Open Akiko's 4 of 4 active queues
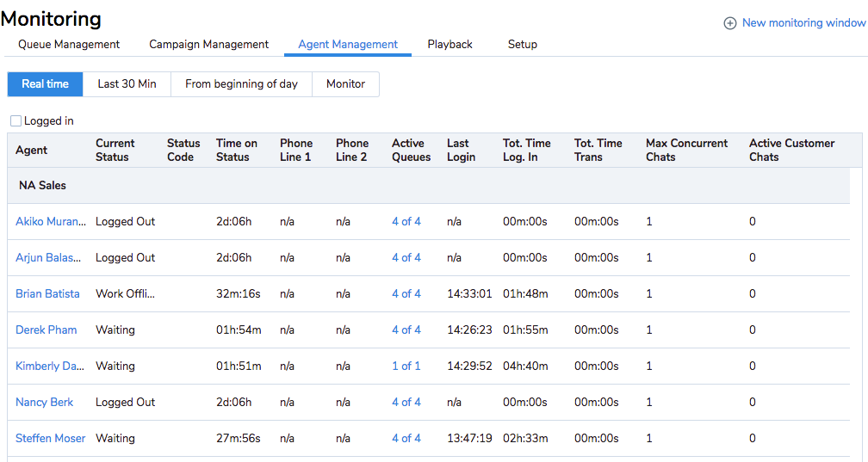 point(406,221)
